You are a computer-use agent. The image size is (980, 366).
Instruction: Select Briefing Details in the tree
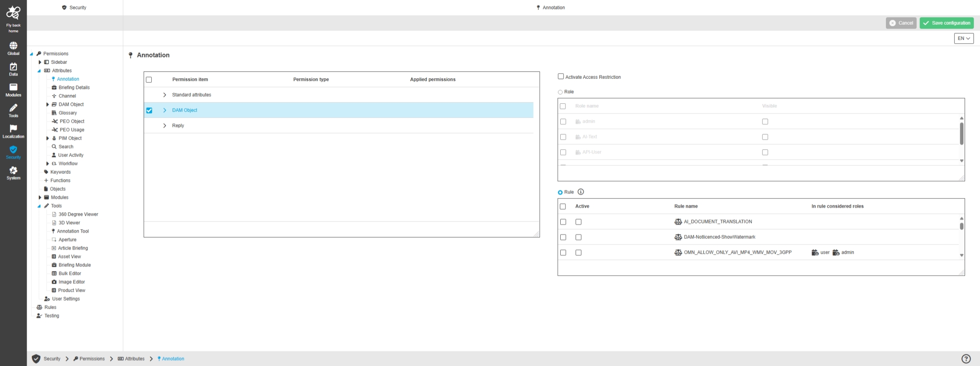click(74, 88)
